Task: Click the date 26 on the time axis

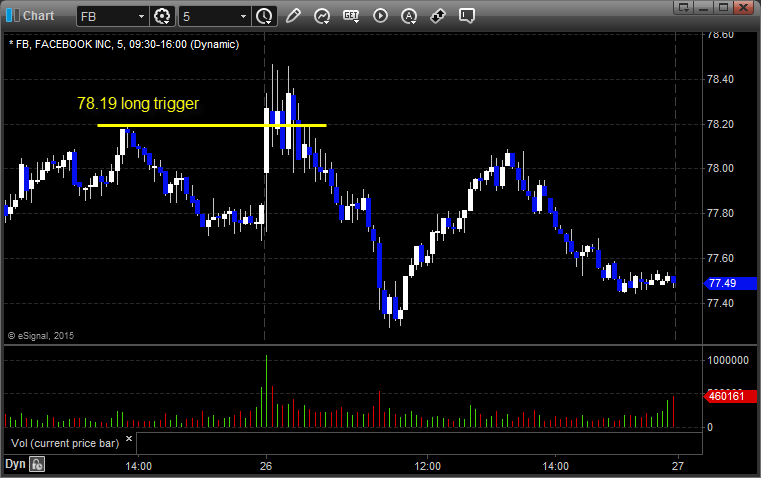Action: (266, 466)
